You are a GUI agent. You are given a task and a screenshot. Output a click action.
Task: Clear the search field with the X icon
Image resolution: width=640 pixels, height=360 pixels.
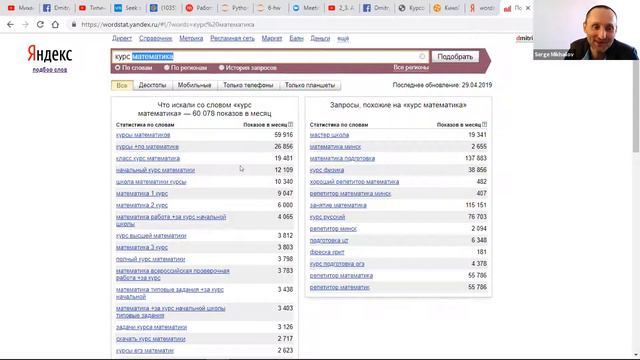(x=422, y=56)
